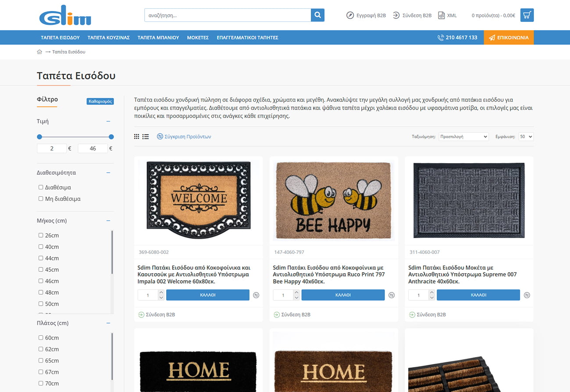Viewport: 570px width, 392px height.
Task: Open ΤΑΠΕΤΑ ΕΙΣΟΔΟΥ menu
Action: pyautogui.click(x=60, y=38)
